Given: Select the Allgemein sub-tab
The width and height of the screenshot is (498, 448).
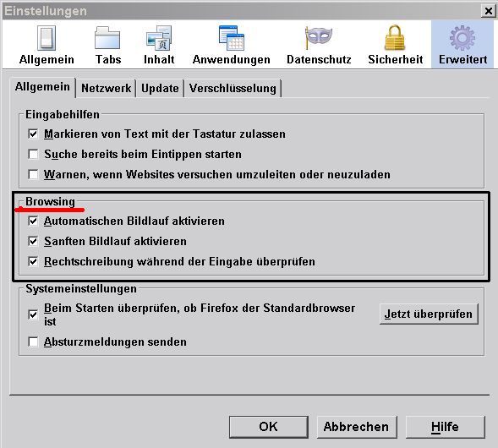Looking at the screenshot, I should coord(42,87).
